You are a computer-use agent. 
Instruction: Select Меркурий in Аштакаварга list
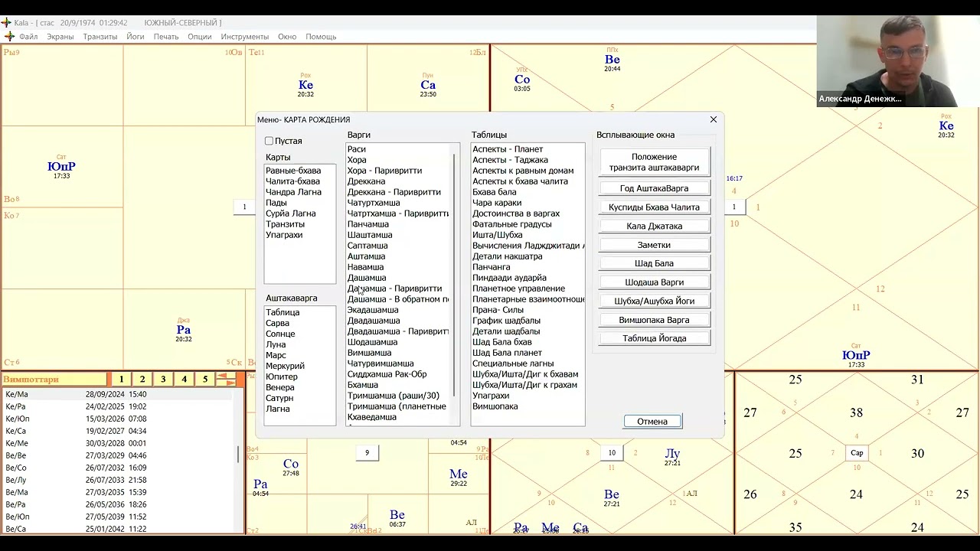pyautogui.click(x=285, y=366)
